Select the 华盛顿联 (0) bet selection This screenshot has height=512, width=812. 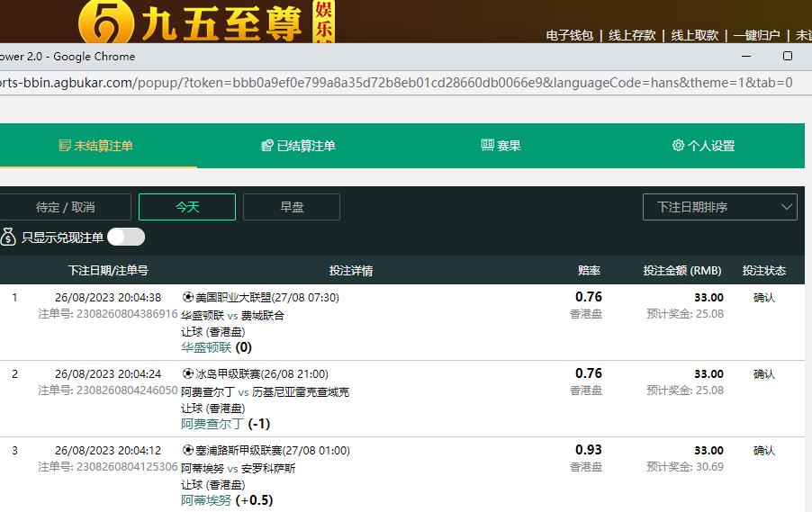216,347
